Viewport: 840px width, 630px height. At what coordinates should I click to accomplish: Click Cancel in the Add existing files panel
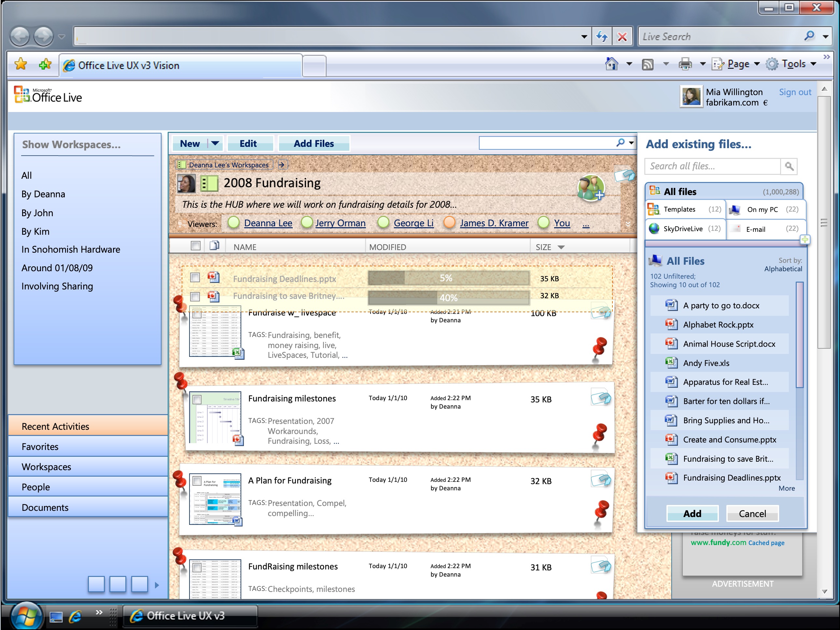click(x=752, y=513)
